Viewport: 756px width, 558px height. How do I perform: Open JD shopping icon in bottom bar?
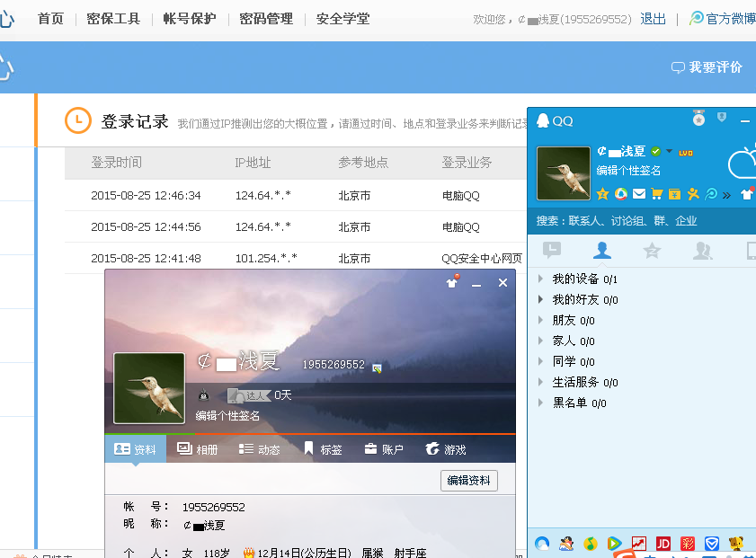point(663,544)
